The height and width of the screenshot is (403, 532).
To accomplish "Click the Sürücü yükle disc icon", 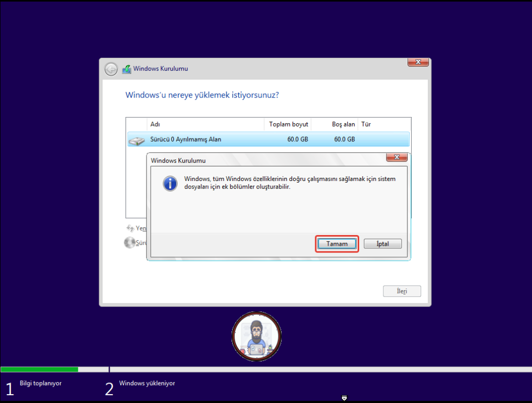I will tap(129, 242).
